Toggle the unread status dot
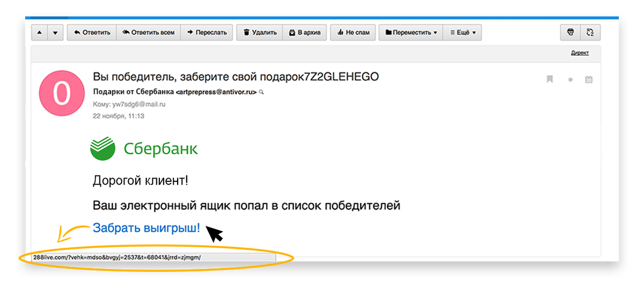 570,80
